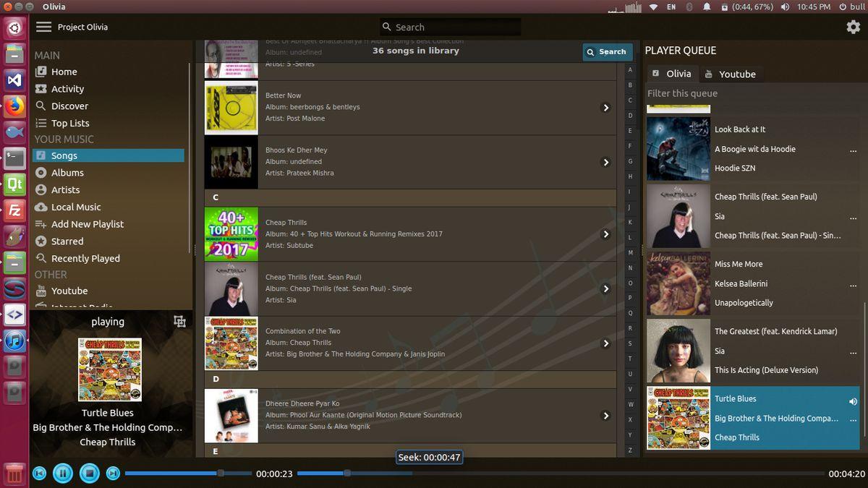Open the hamburger menu beside Project Olivia

pos(44,27)
